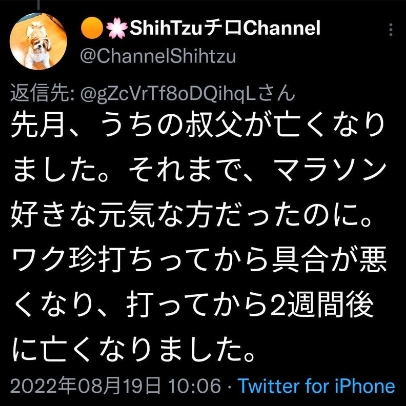Click the 2022年08月19日 date stamp
The image size is (406, 406).
tap(85, 386)
